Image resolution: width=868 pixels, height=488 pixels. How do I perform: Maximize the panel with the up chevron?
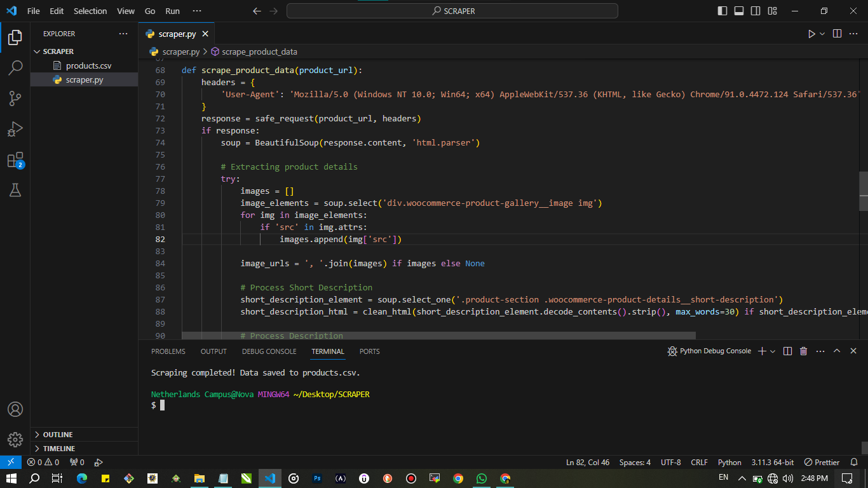[837, 351]
